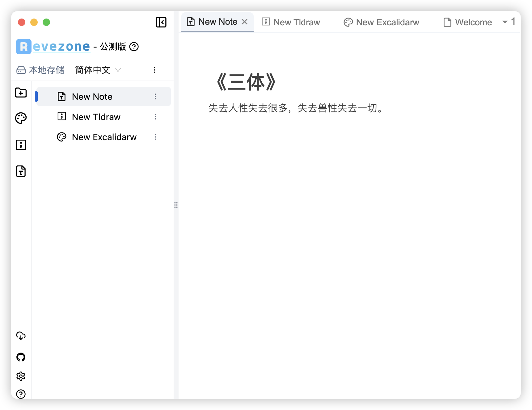Create a new folder in the sidebar
Screen dimensions: 532x410
(20, 93)
